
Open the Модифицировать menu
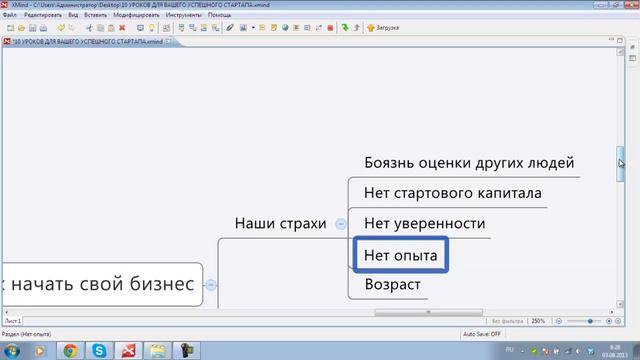136,15
